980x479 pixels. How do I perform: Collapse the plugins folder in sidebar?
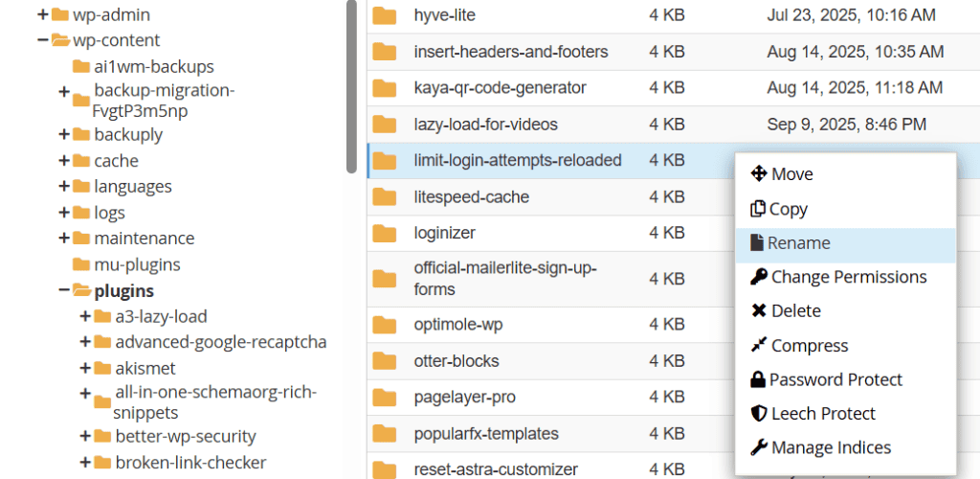tap(64, 290)
